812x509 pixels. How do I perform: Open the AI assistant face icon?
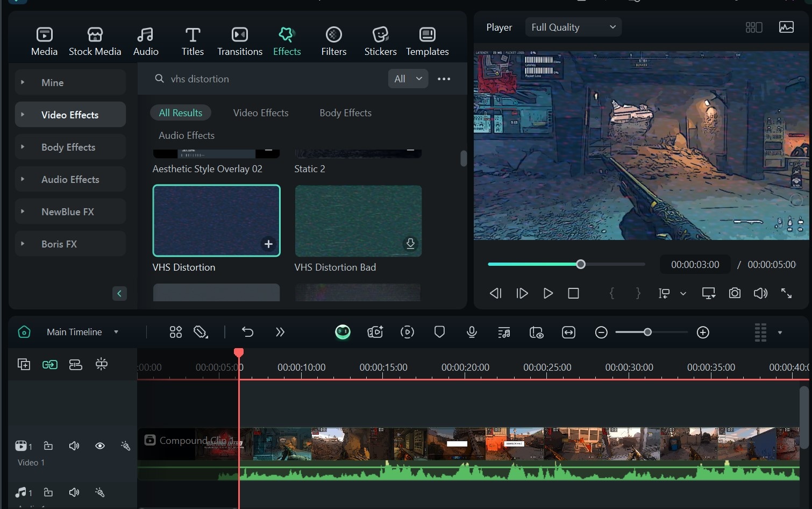point(343,332)
